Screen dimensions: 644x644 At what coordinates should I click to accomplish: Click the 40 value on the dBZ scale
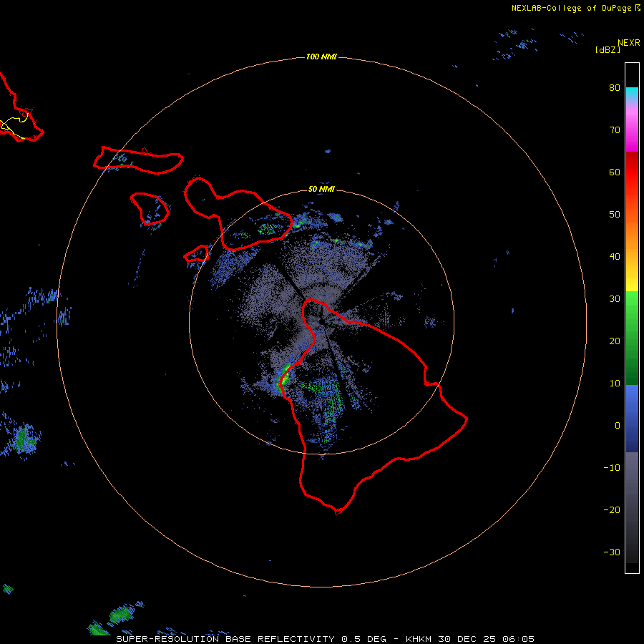tap(615, 257)
